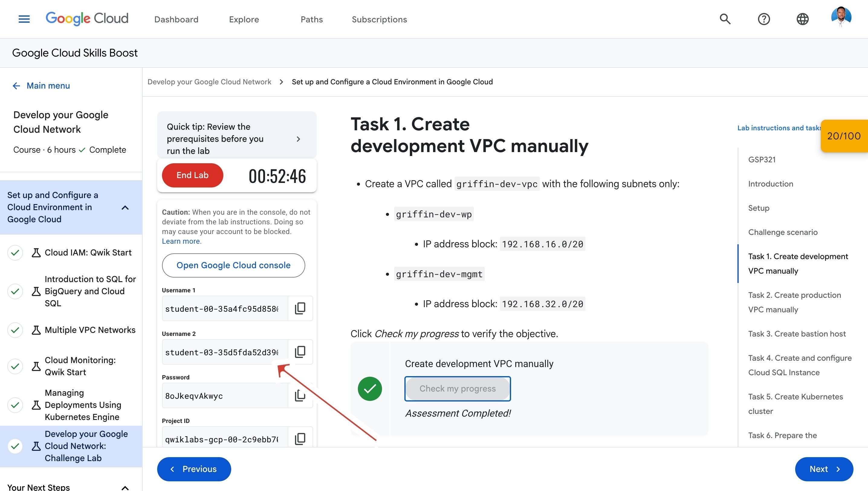Viewport: 868px width, 491px height.
Task: Select Task 1 Create development VPC outline item
Action: tap(798, 264)
